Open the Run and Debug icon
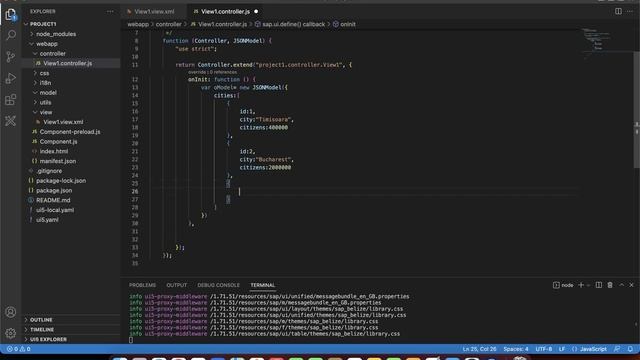The width and height of the screenshot is (640, 360). [11, 78]
